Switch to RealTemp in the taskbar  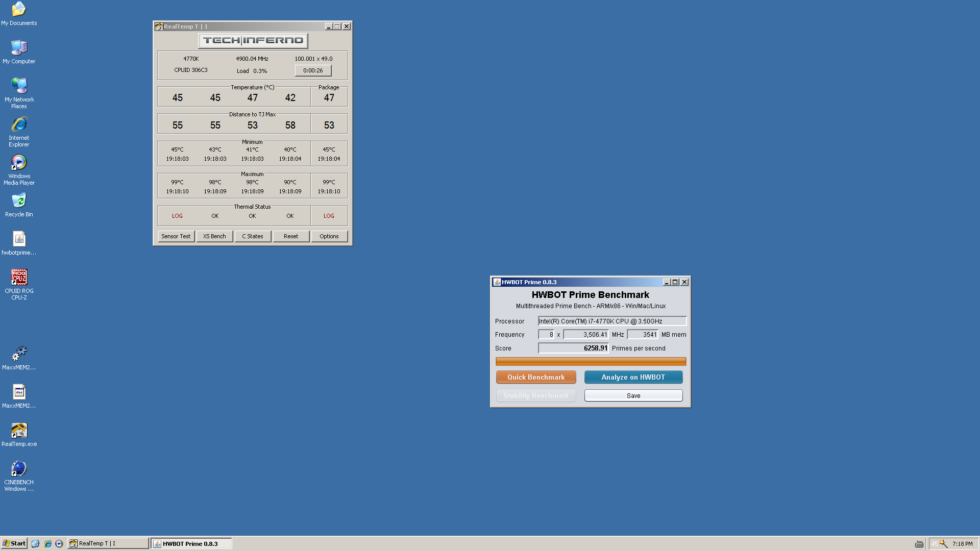tap(108, 543)
